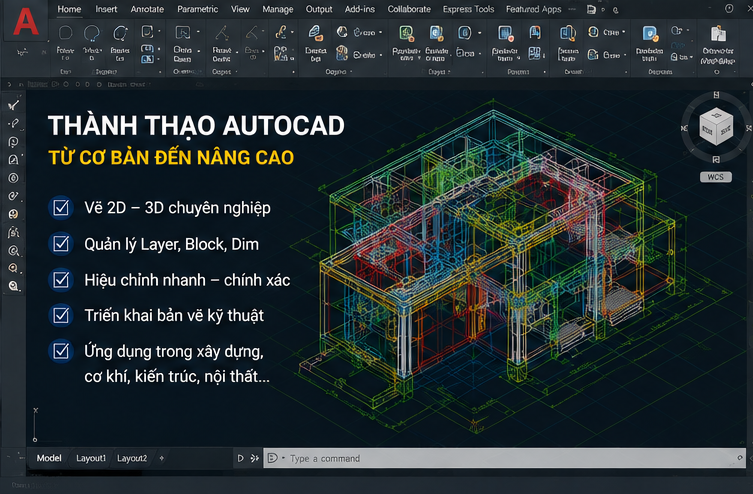Screen dimensions: 753x494
Task: Add a new layout with the plus tab
Action: click(161, 458)
